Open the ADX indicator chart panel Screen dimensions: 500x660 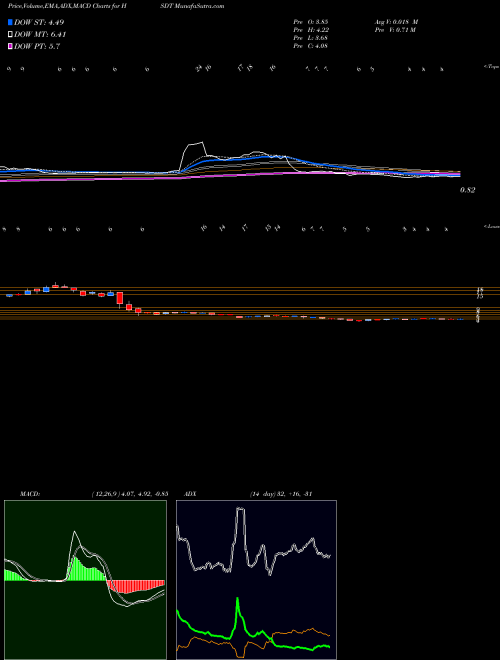256,580
